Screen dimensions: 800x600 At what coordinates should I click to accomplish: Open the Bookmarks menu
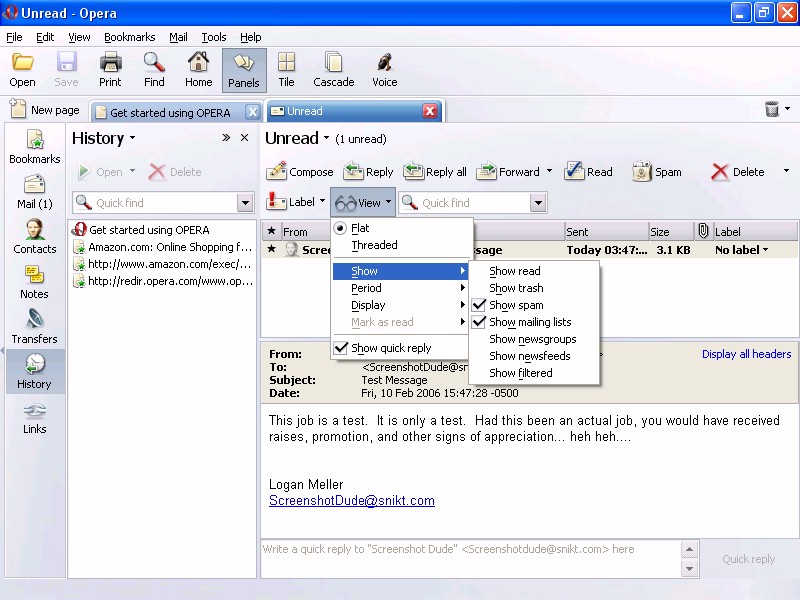130,37
